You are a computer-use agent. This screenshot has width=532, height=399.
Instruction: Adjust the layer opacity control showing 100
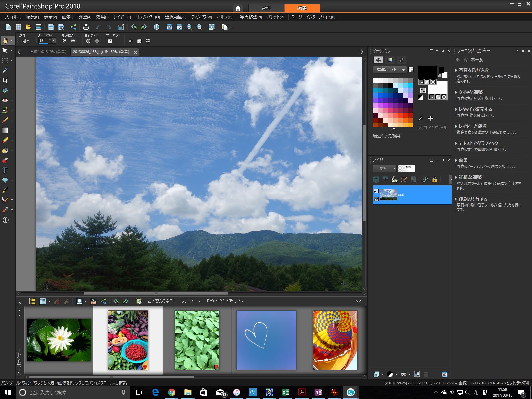[x=406, y=168]
